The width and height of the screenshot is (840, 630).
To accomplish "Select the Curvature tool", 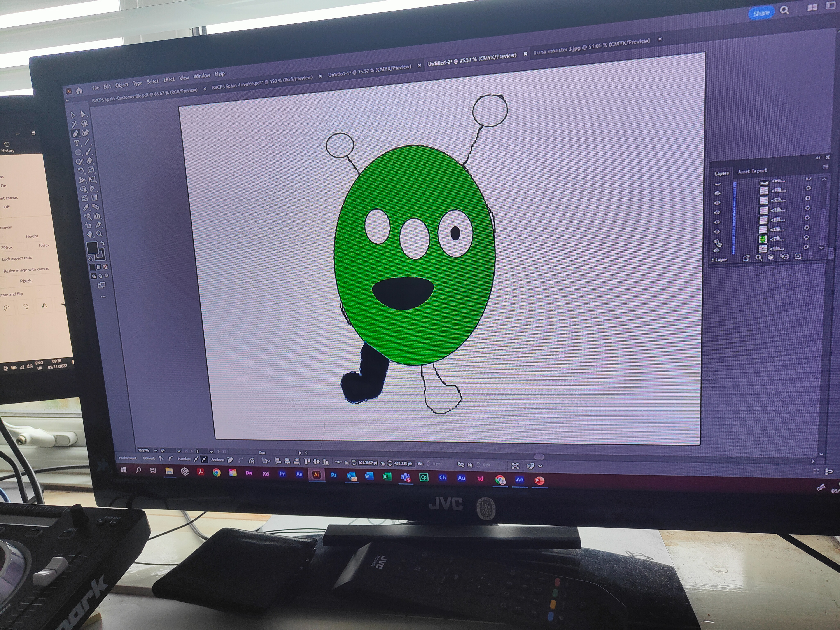I will pos(86,133).
